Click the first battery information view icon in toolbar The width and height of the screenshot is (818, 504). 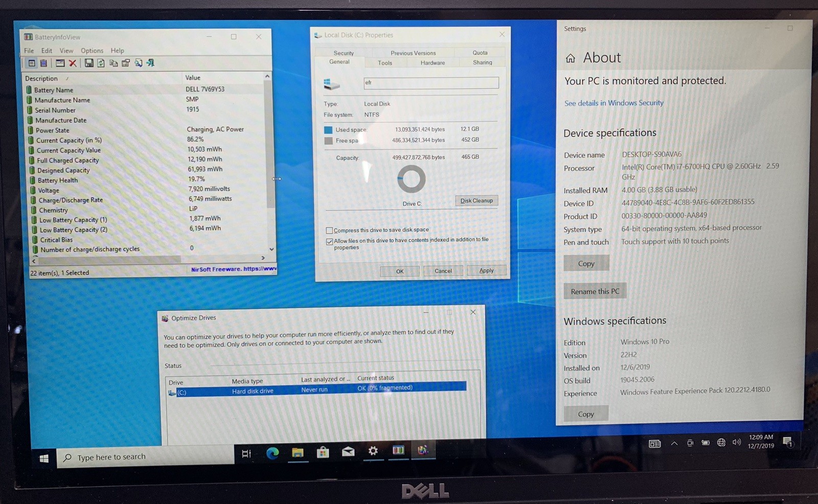pyautogui.click(x=32, y=63)
